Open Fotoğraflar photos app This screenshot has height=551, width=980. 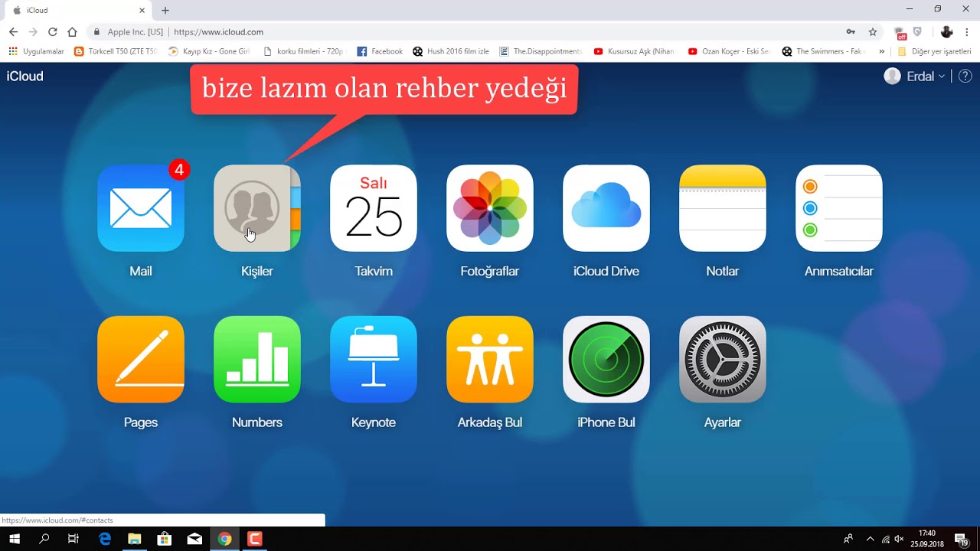[490, 208]
